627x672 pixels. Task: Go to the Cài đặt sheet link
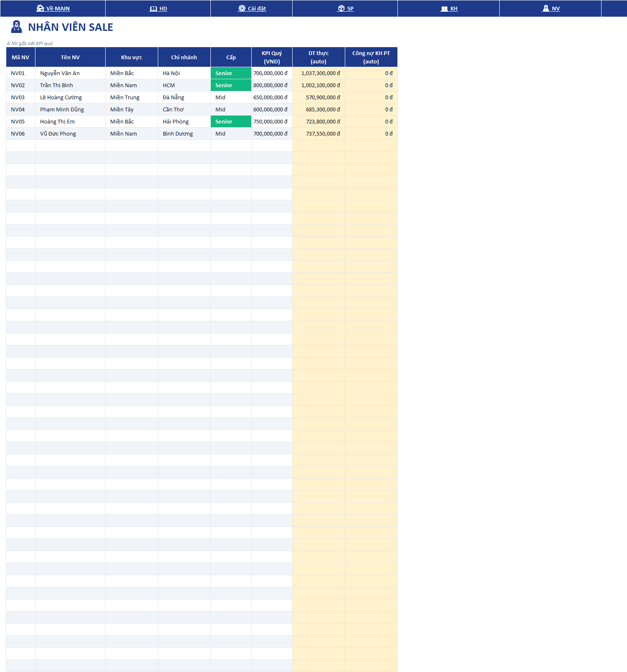(252, 8)
